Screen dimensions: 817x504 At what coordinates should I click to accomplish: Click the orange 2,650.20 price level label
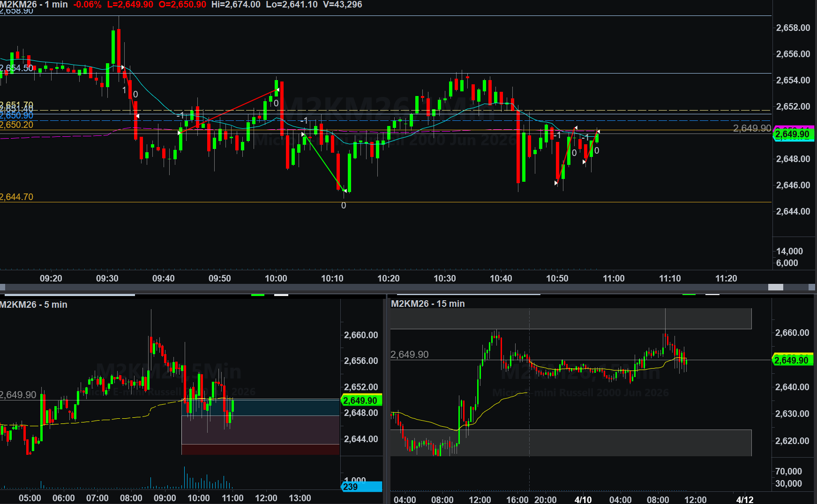[17, 125]
